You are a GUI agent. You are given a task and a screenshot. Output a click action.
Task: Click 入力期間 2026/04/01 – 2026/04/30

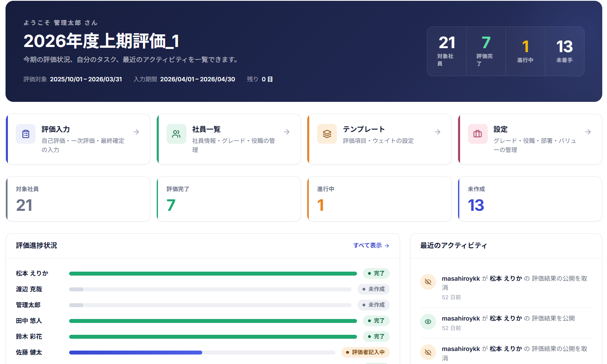184,79
